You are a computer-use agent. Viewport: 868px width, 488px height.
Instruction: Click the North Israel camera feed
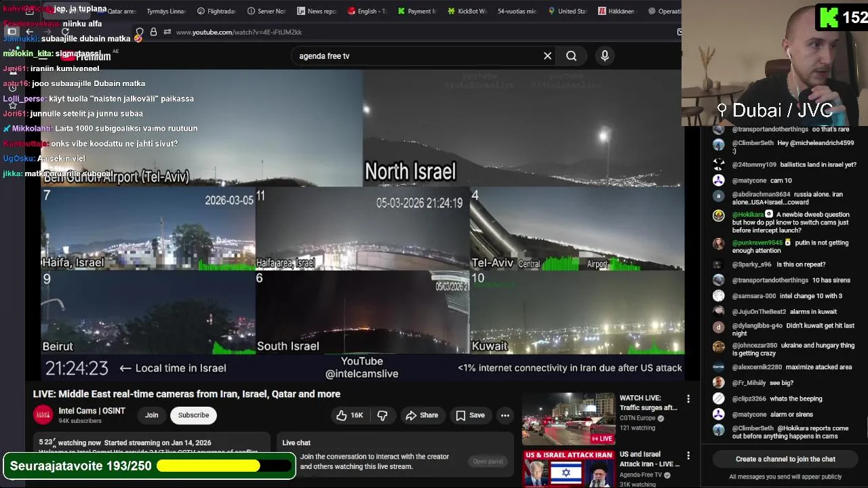(522, 127)
